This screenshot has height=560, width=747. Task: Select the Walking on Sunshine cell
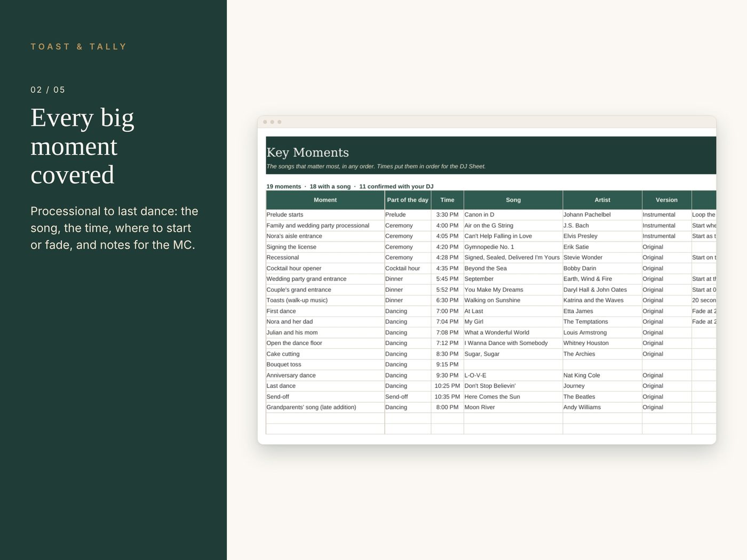click(513, 300)
